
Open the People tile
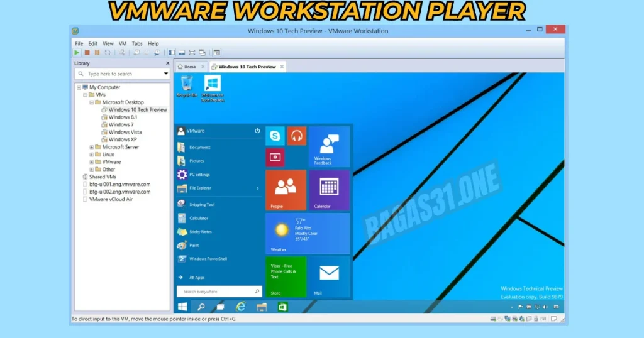(x=286, y=190)
